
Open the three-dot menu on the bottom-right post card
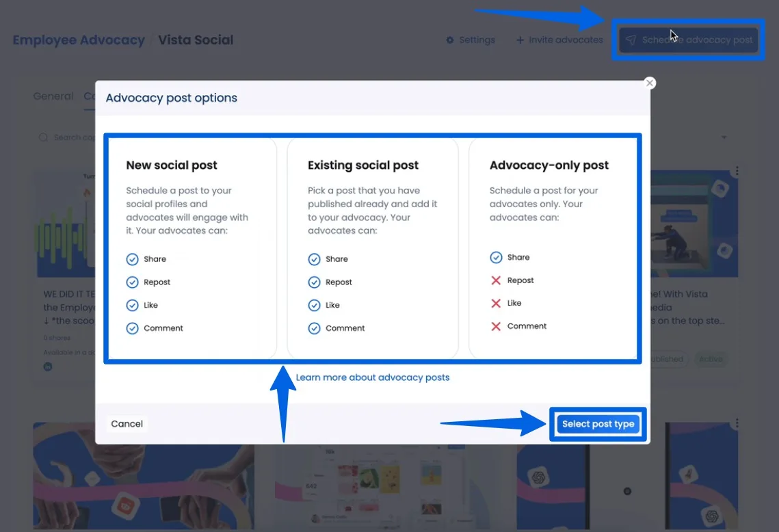coord(737,423)
